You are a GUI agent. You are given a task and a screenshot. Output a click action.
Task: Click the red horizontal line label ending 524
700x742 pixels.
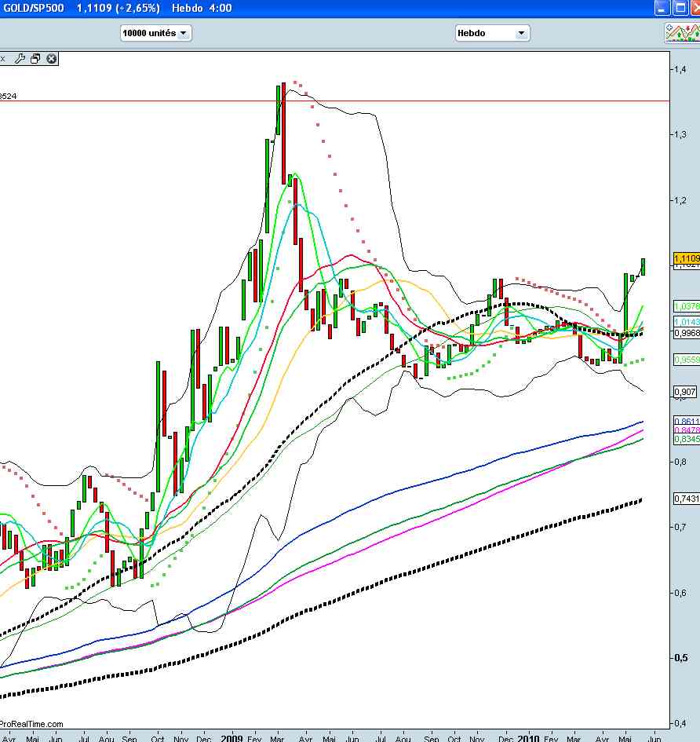pos(8,96)
